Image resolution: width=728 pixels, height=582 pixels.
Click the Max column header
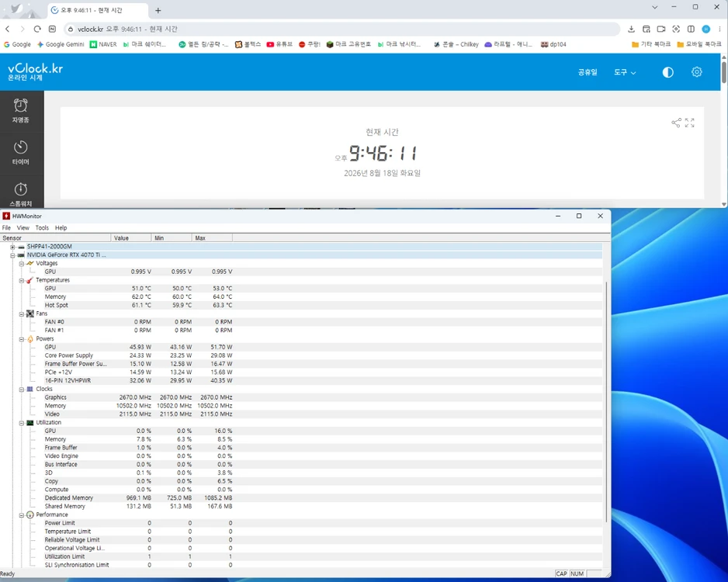coord(212,238)
